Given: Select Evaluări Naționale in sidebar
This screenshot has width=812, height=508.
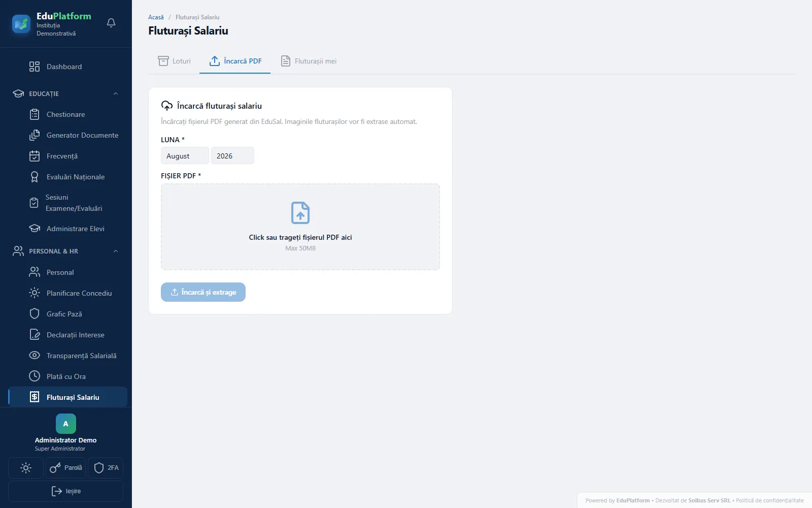Looking at the screenshot, I should point(67,177).
